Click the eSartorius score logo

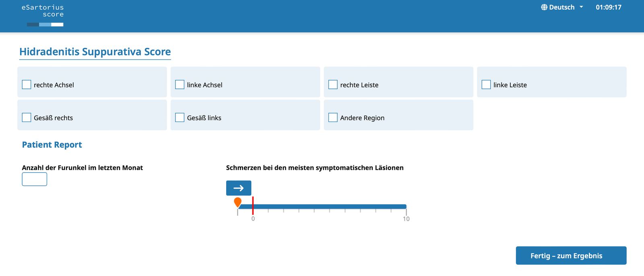coord(43,15)
